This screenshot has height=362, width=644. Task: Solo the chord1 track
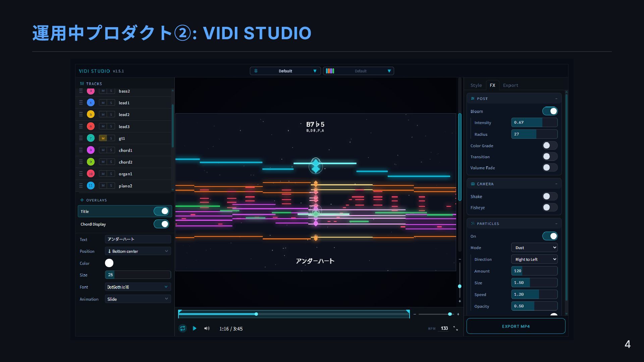coord(111,150)
